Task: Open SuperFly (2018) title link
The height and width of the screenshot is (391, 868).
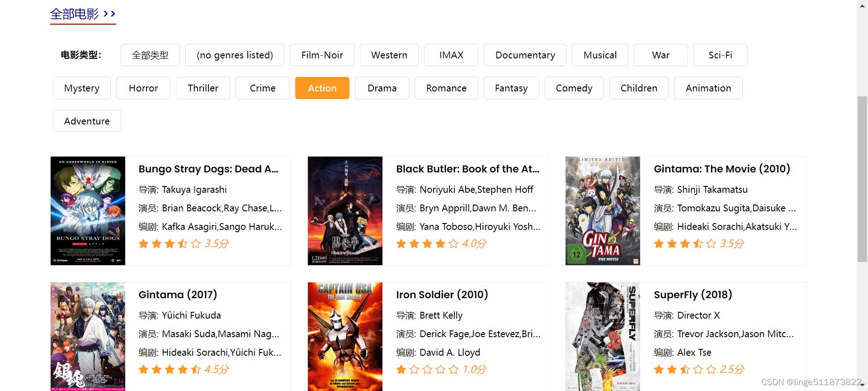Action: coord(693,295)
